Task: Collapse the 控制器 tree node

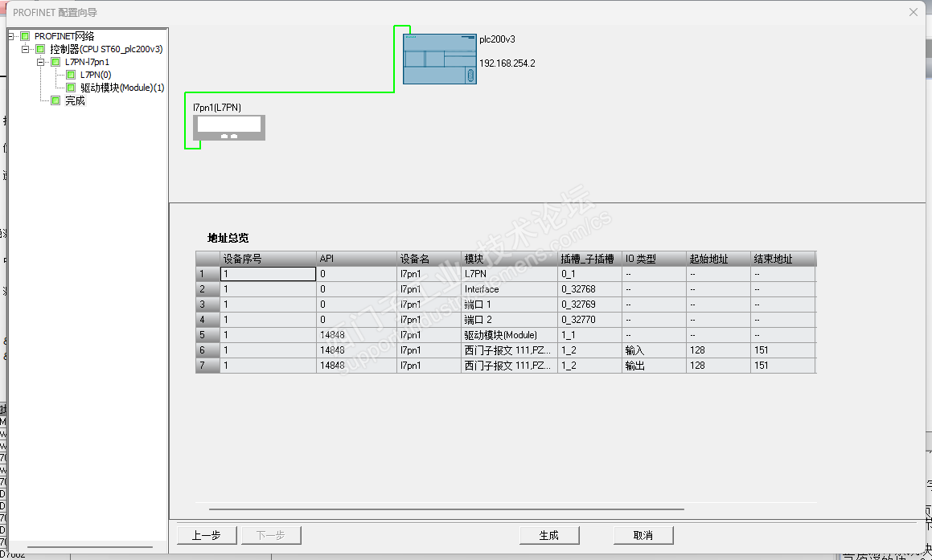Action: click(25, 49)
